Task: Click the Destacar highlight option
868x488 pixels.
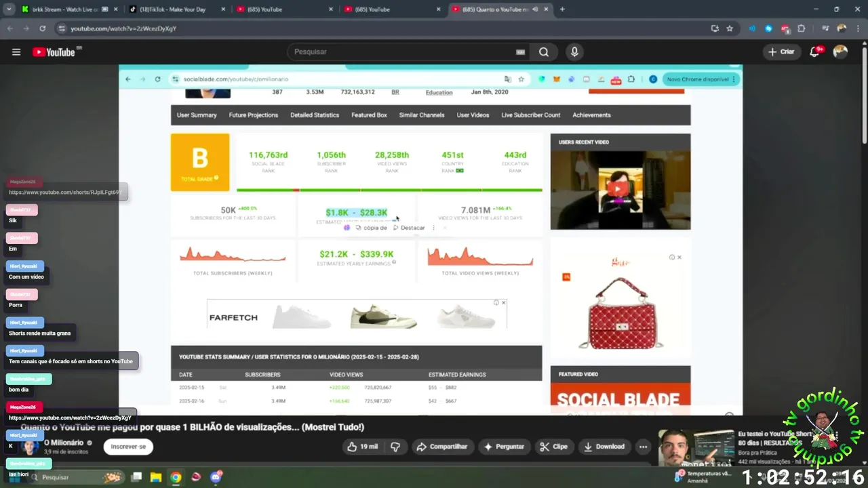Action: click(x=409, y=228)
